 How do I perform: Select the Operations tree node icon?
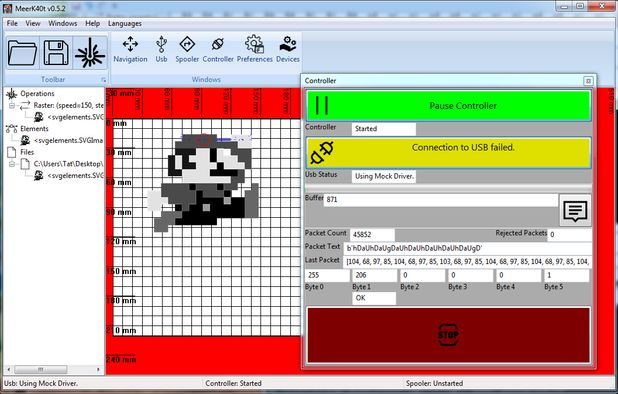pyautogui.click(x=12, y=94)
